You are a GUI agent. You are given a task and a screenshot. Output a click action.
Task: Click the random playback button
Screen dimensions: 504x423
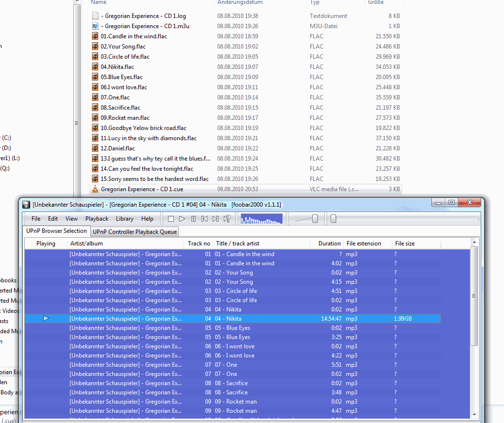coord(227,219)
